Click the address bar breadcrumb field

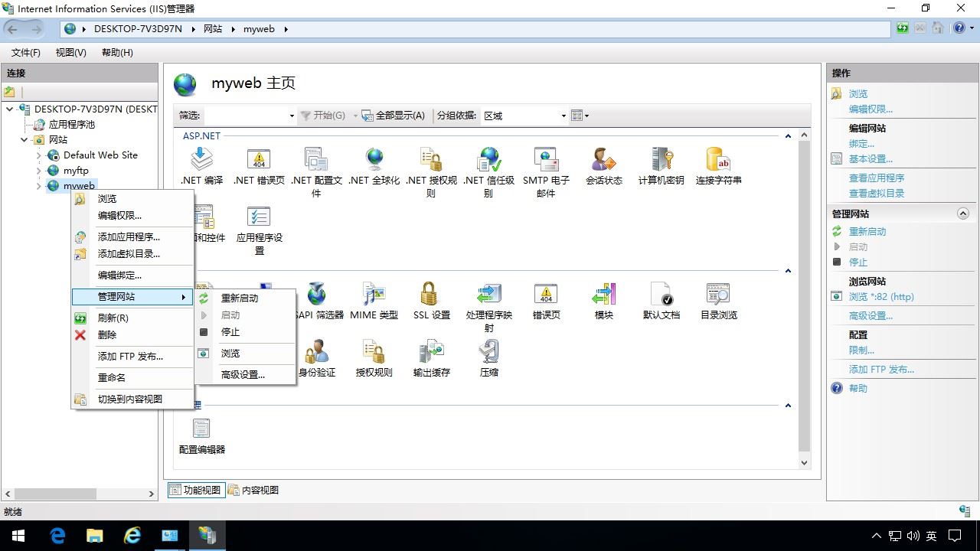[x=475, y=29]
